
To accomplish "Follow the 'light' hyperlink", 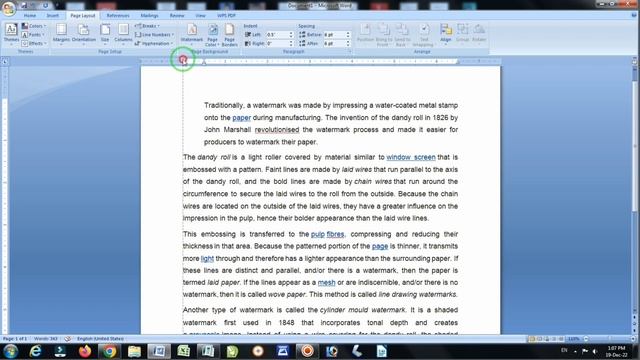I will click(x=207, y=258).
